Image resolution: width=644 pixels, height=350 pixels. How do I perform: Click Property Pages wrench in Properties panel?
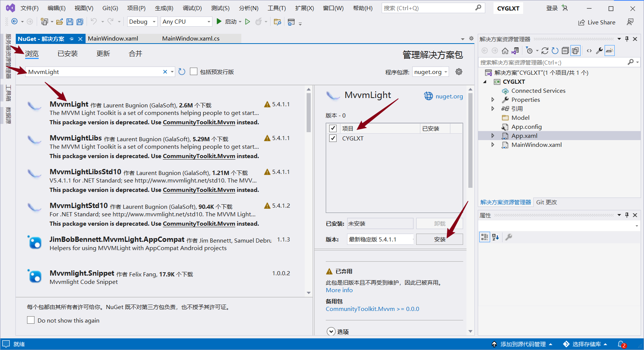coord(509,237)
